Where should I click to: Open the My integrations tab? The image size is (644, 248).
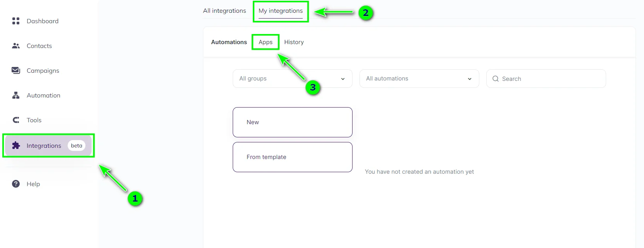(x=280, y=11)
